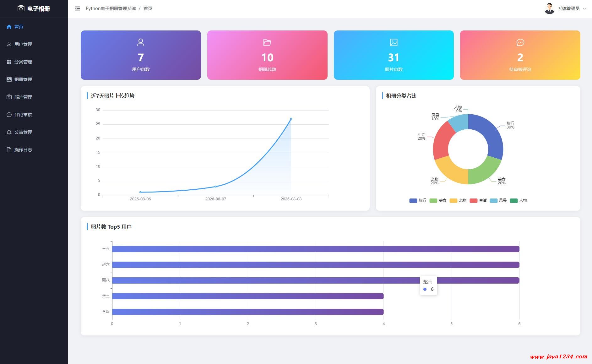Click Python电子相册管理系统 breadcrumb text
The width and height of the screenshot is (592, 364).
pyautogui.click(x=111, y=8)
